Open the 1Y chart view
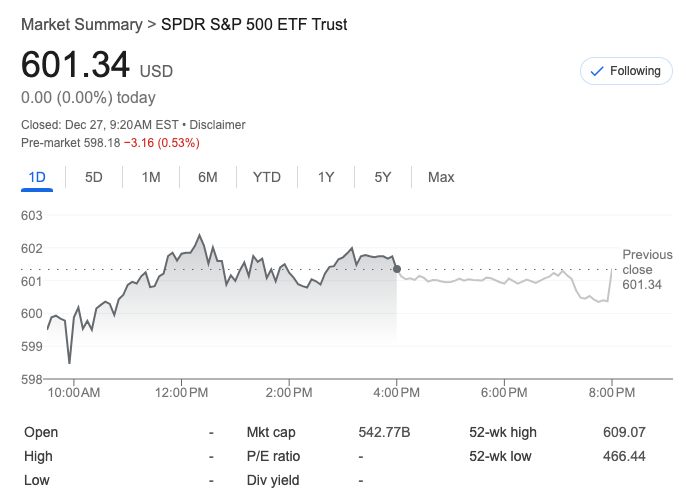Image resolution: width=686 pixels, height=498 pixels. tap(326, 177)
